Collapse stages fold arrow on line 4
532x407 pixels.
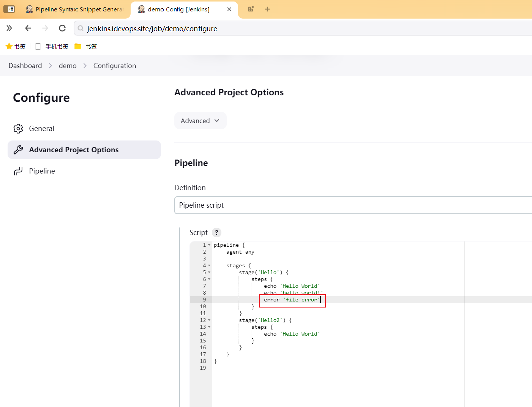click(x=209, y=265)
